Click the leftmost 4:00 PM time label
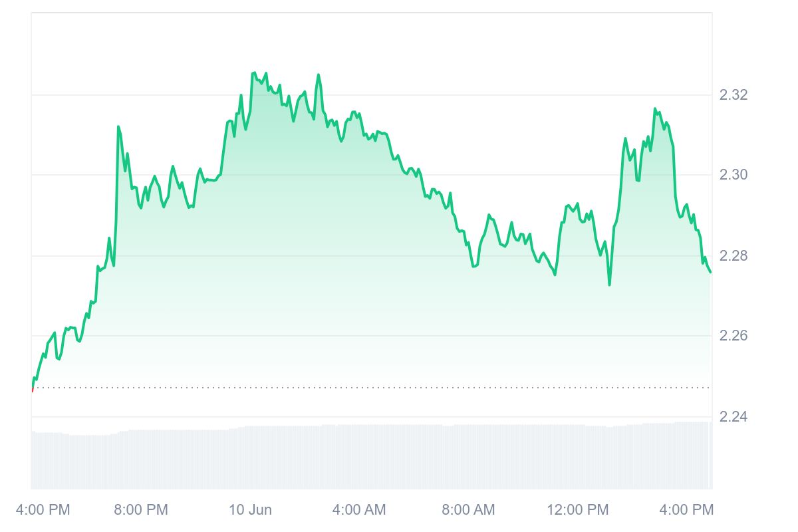The image size is (798, 532). (x=41, y=510)
